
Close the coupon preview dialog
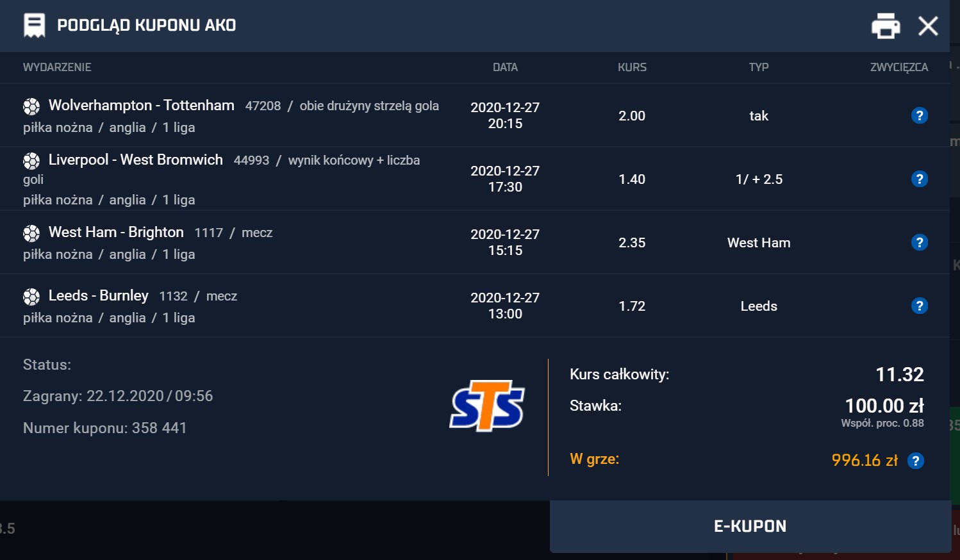(928, 26)
